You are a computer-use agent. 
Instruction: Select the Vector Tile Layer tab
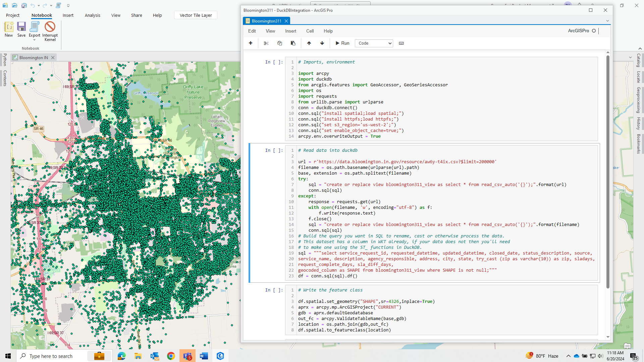pos(196,15)
